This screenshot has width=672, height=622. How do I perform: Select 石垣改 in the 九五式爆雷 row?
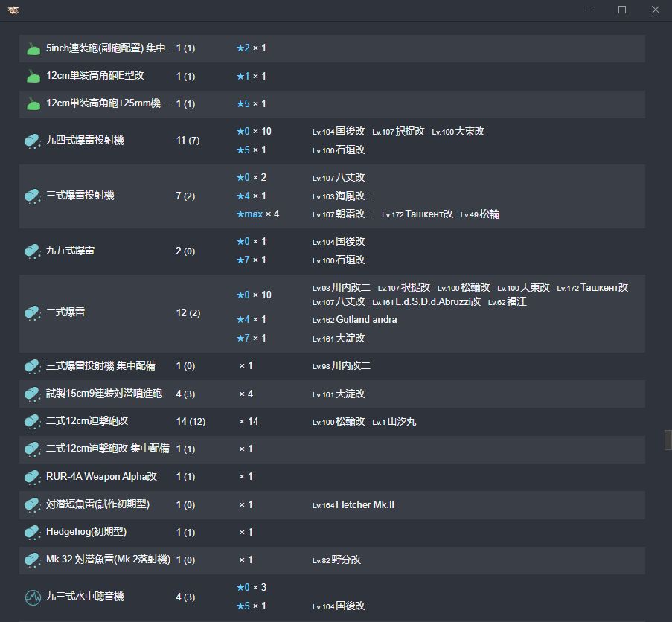339,260
